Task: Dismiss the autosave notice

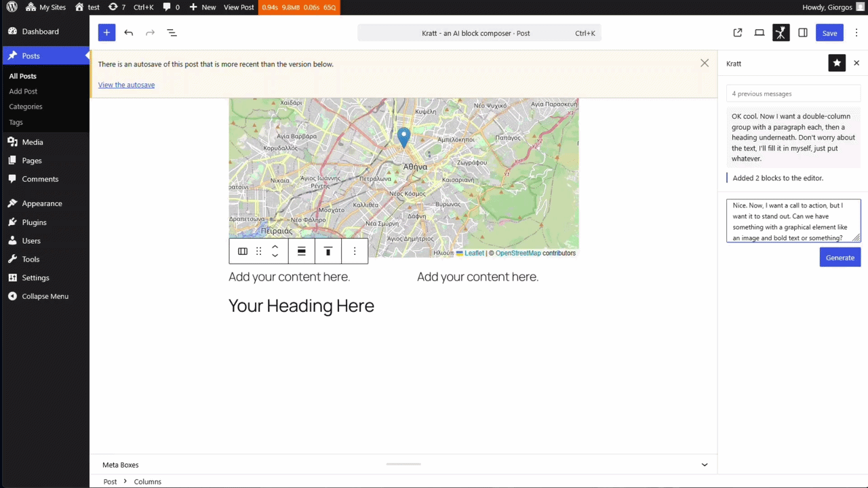Action: [x=705, y=63]
